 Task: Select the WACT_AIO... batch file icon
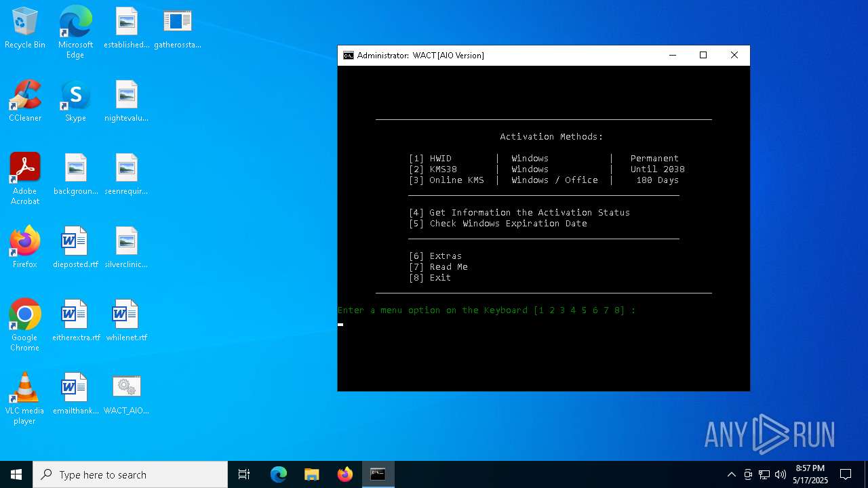coord(126,394)
